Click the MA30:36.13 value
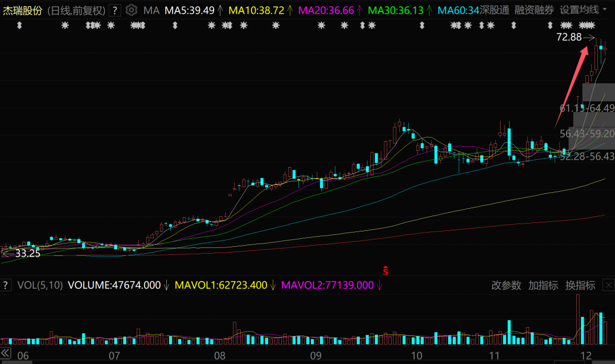 tap(396, 10)
